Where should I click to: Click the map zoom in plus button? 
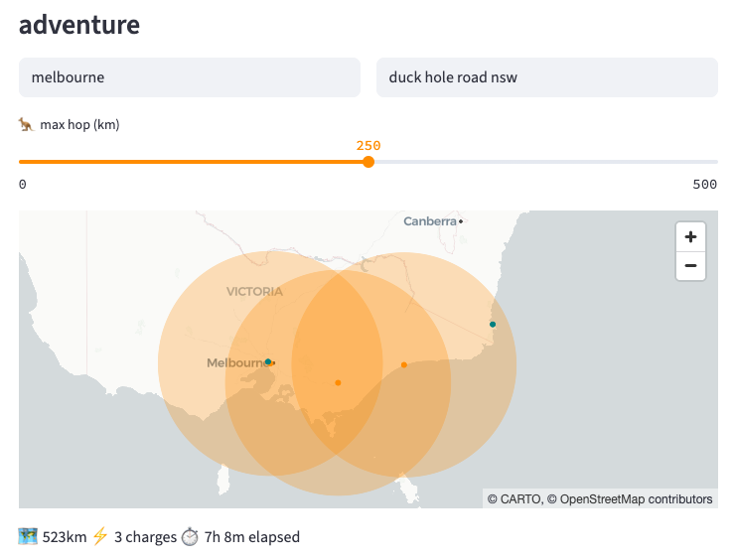pyautogui.click(x=690, y=237)
